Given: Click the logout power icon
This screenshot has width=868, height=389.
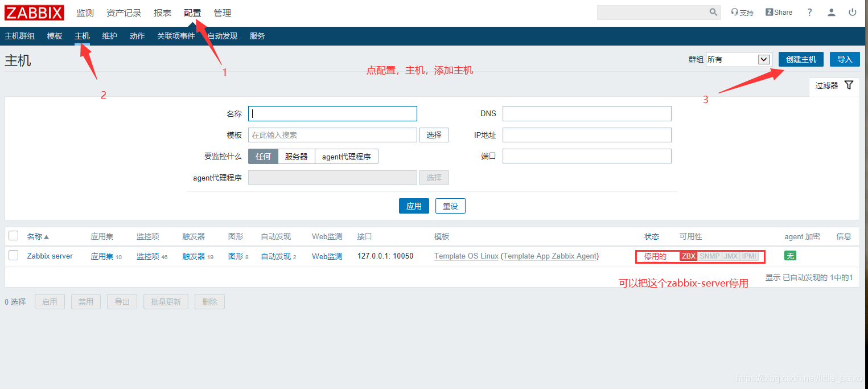Looking at the screenshot, I should (852, 13).
